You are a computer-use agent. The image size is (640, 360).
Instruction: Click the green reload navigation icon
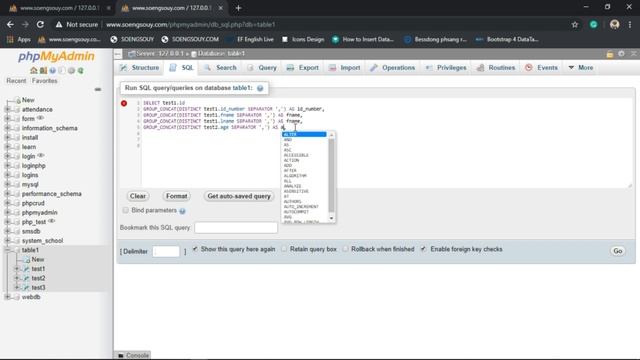[x=81, y=71]
